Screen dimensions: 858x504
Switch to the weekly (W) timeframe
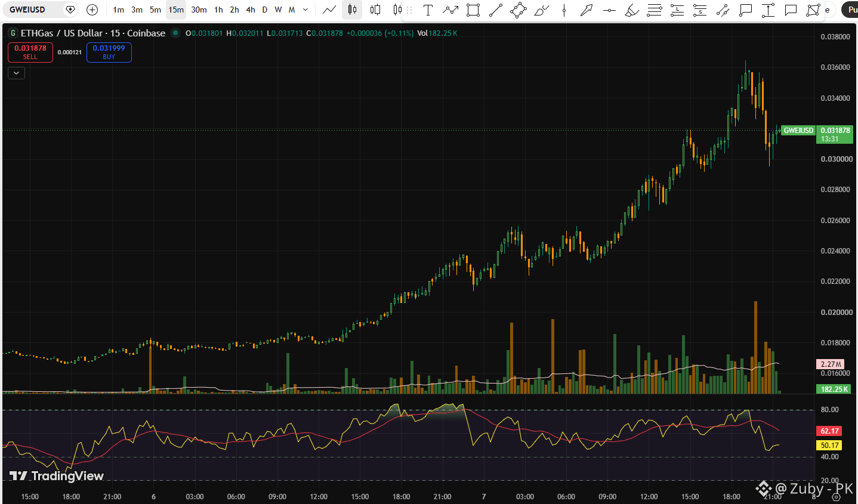278,10
